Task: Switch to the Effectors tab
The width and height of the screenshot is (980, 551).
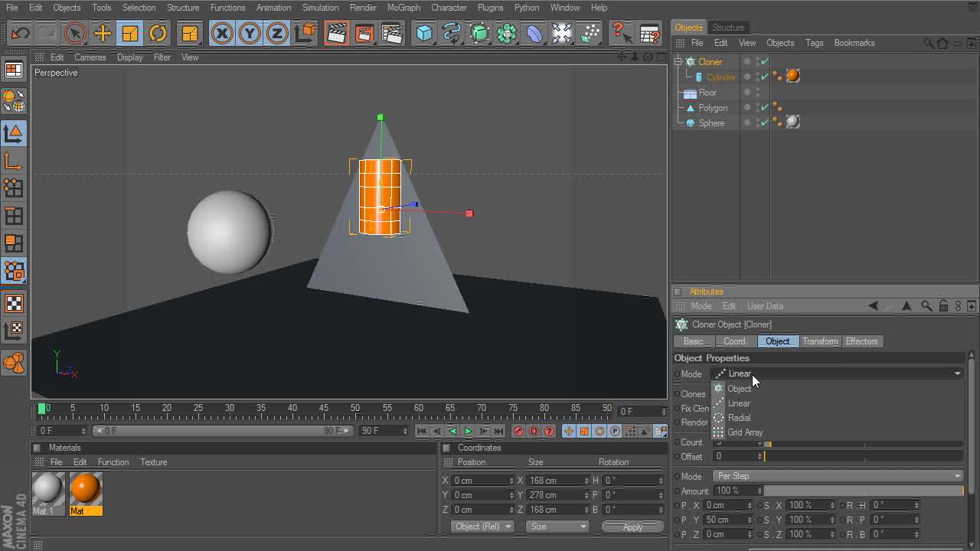Action: pos(861,341)
